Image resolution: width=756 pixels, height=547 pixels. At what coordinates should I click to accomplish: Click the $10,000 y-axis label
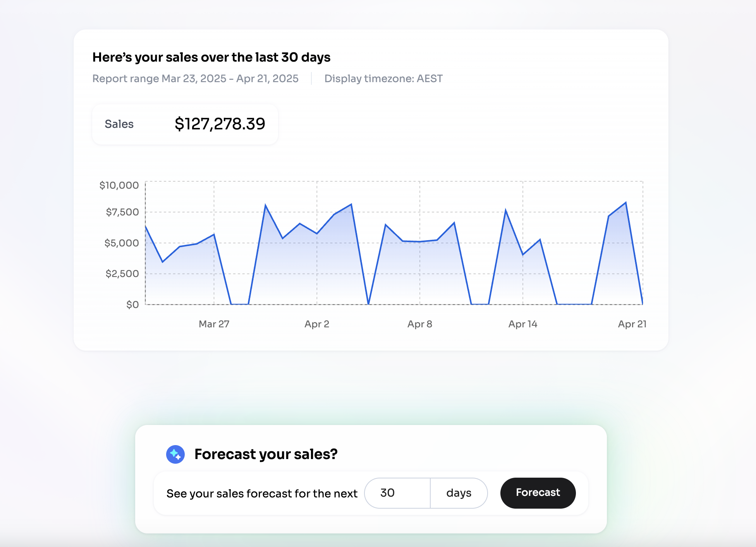tap(119, 185)
